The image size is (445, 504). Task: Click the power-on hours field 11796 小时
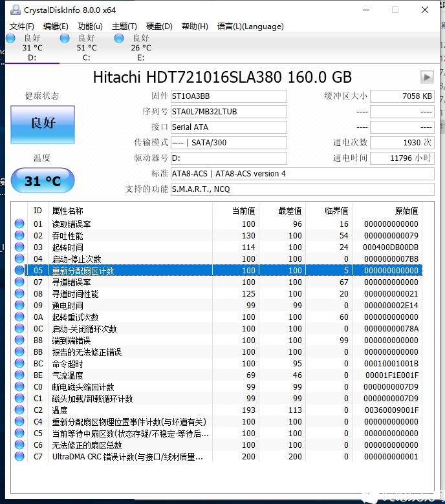point(402,158)
